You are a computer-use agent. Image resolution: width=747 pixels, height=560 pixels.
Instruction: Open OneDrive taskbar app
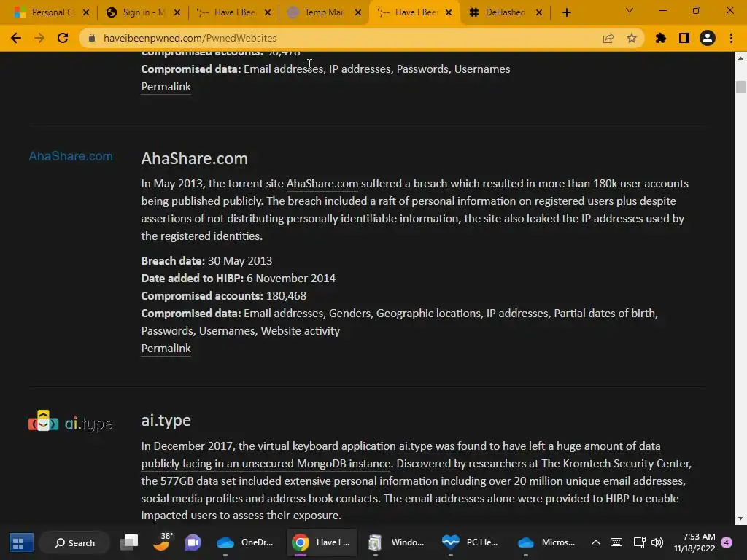244,542
